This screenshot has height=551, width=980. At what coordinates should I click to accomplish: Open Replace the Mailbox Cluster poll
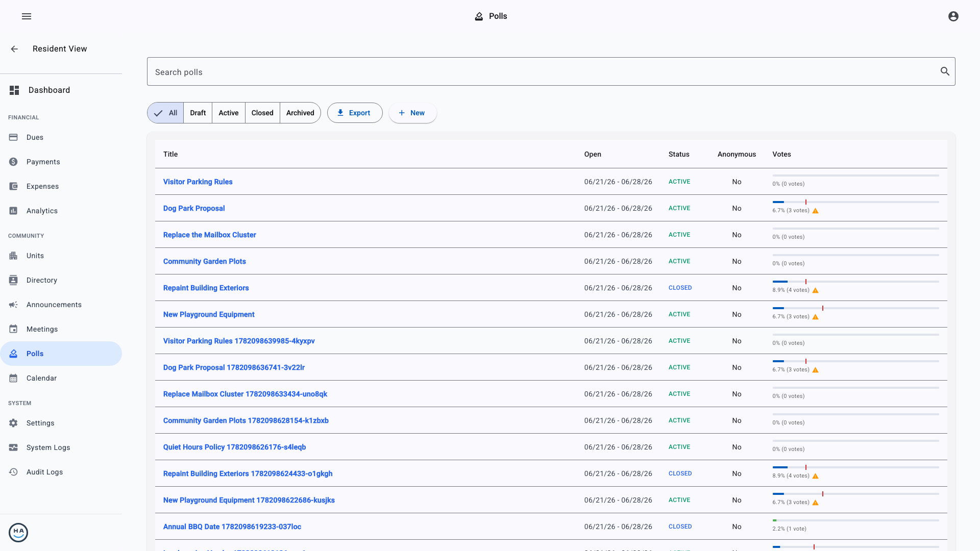click(x=209, y=235)
